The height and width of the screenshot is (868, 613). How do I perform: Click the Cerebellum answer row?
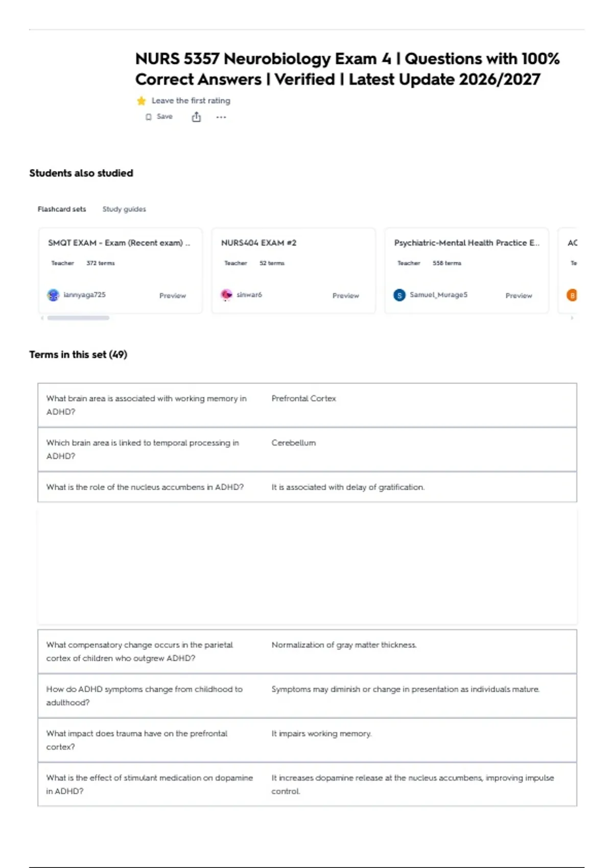pos(307,449)
